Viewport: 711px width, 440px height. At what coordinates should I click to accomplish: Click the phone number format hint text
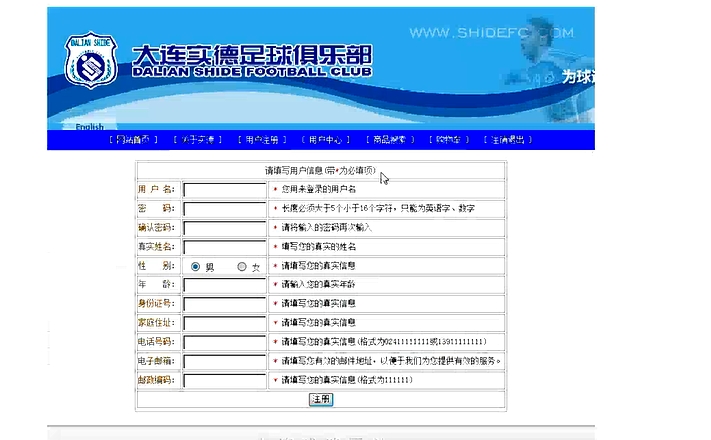pyautogui.click(x=384, y=341)
